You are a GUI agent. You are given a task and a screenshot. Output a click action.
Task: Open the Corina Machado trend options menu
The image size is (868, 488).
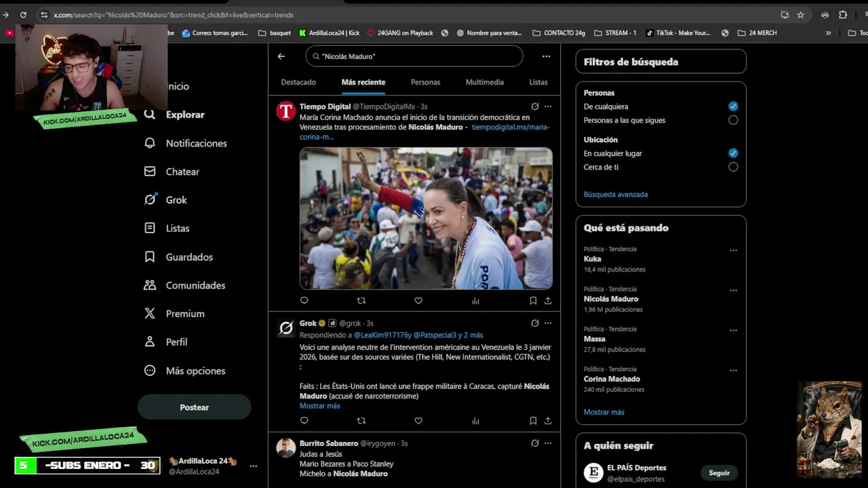click(x=733, y=370)
